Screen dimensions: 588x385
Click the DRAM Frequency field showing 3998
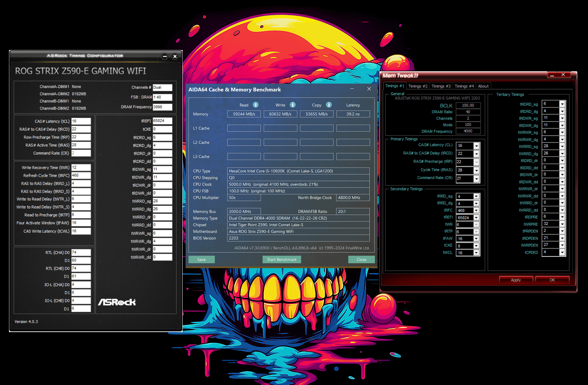(x=162, y=107)
